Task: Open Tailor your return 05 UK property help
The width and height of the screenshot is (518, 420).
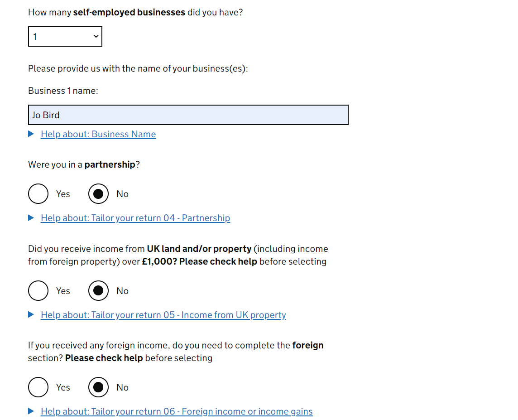Action: tap(163, 315)
